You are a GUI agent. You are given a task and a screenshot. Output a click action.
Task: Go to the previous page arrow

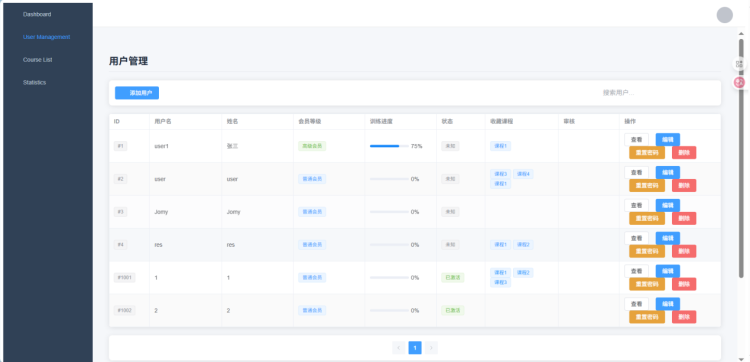click(398, 348)
